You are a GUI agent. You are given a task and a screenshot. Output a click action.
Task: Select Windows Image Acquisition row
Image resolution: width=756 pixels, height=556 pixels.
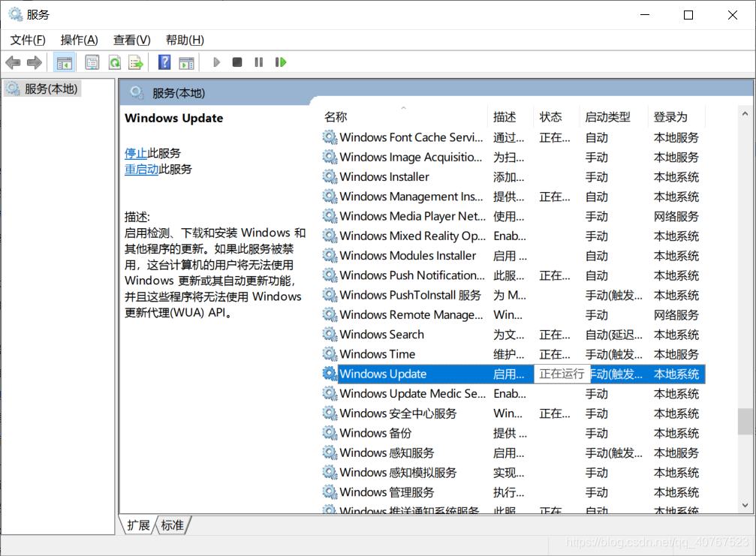click(513, 157)
